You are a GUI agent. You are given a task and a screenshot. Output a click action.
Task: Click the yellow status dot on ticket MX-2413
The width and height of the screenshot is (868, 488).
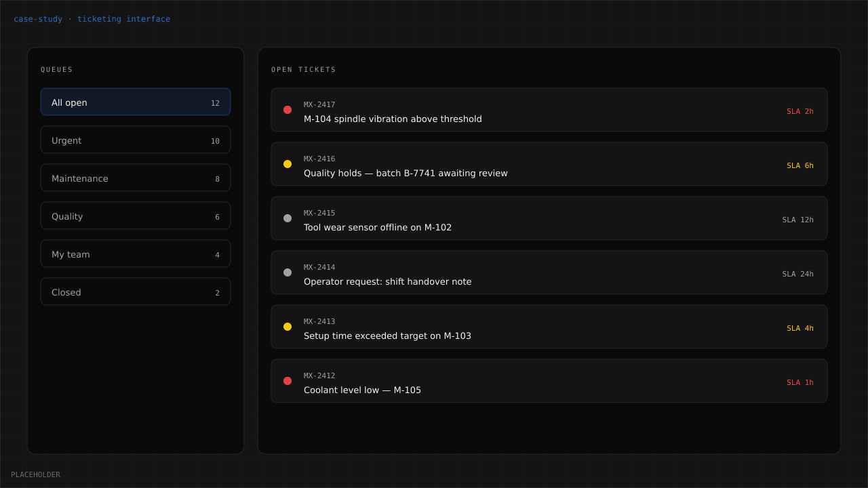288,327
